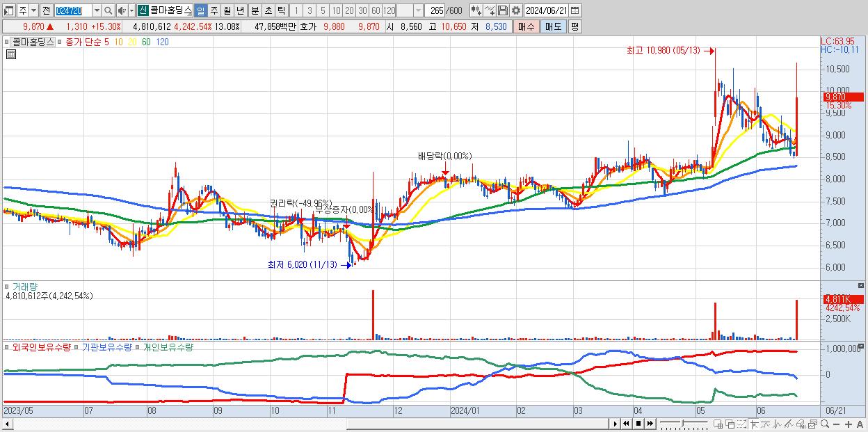Select the 주 weekly period tab

tap(214, 10)
